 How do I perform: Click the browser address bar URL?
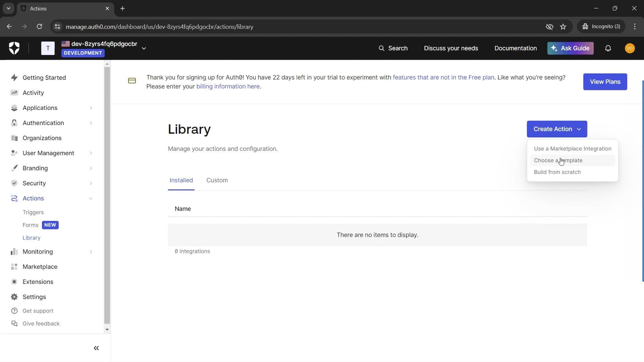click(x=159, y=27)
